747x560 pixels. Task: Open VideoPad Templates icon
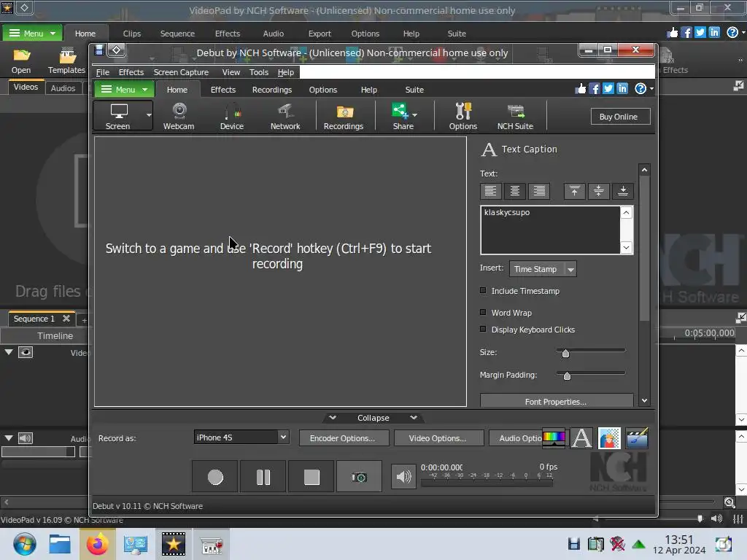click(x=66, y=61)
